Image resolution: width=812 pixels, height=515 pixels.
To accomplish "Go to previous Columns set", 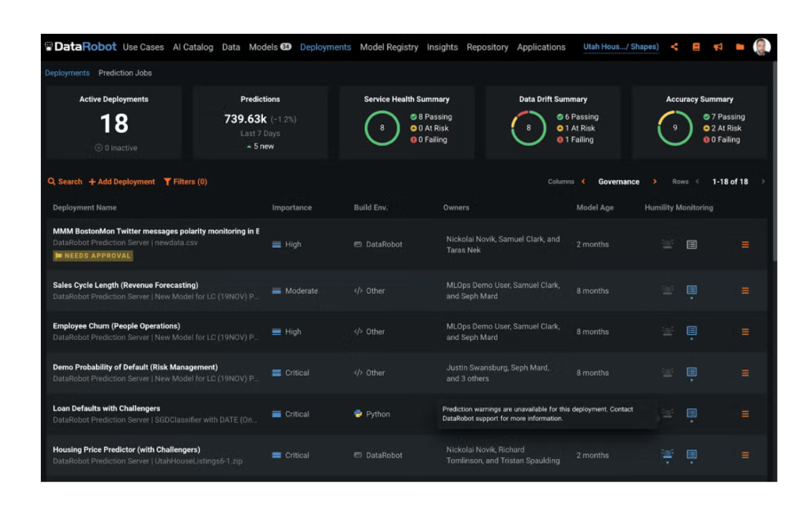I will click(583, 182).
